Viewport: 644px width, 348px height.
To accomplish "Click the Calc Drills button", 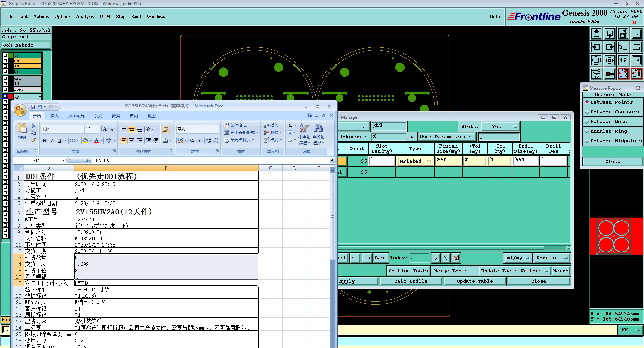I will pyautogui.click(x=411, y=281).
